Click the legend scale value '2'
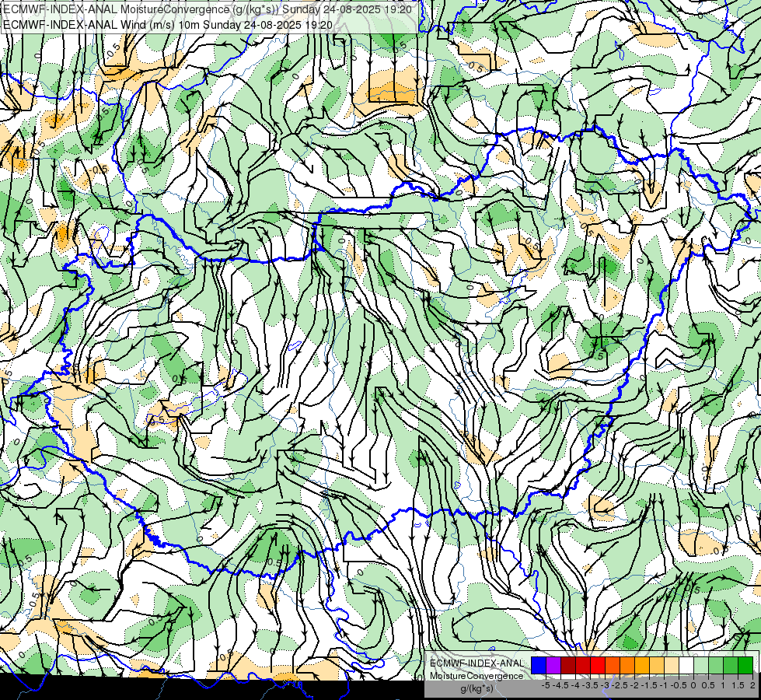Image resolution: width=761 pixels, height=700 pixels. pyautogui.click(x=752, y=685)
